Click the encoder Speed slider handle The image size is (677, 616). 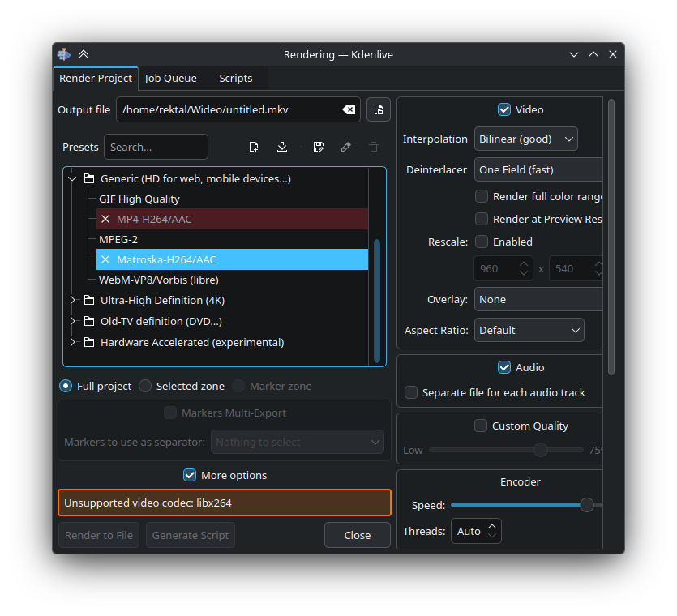pos(587,505)
